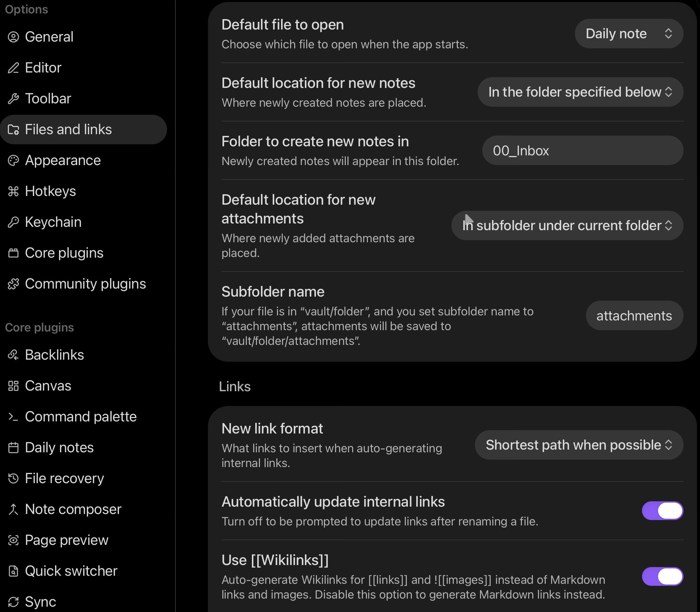This screenshot has height=612, width=700.
Task: Click the Appearance palette icon
Action: [13, 160]
